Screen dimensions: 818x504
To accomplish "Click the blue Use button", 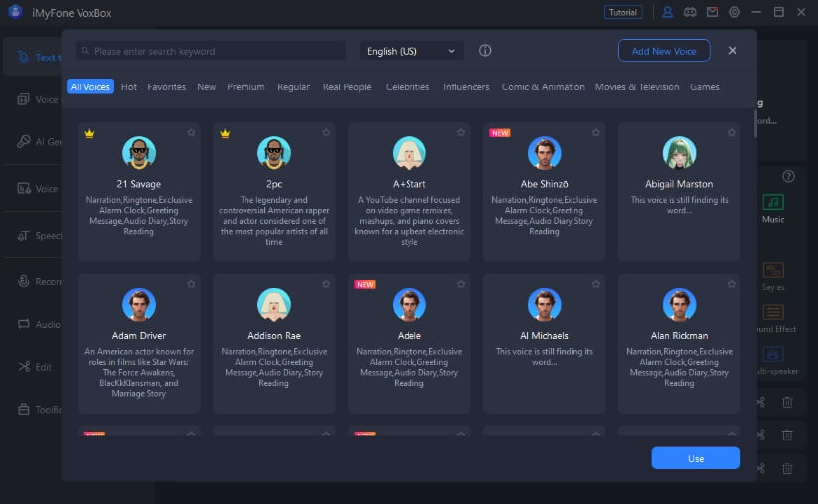I will point(696,458).
